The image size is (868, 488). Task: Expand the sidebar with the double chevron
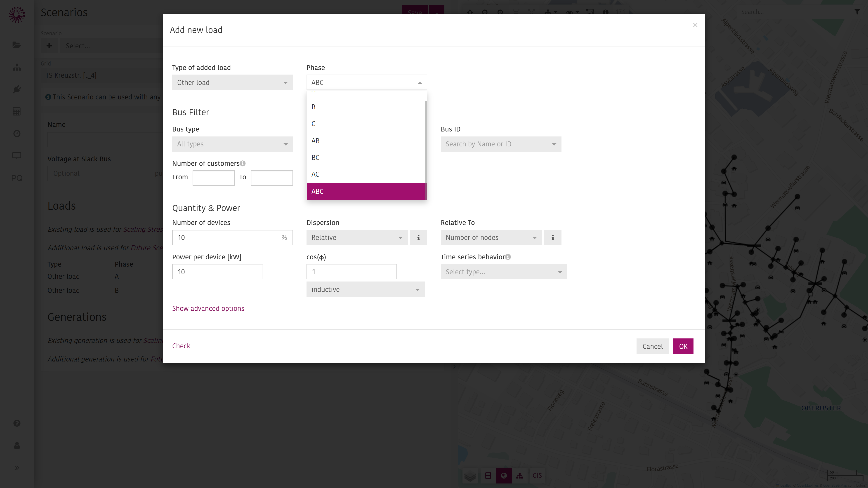pyautogui.click(x=17, y=468)
